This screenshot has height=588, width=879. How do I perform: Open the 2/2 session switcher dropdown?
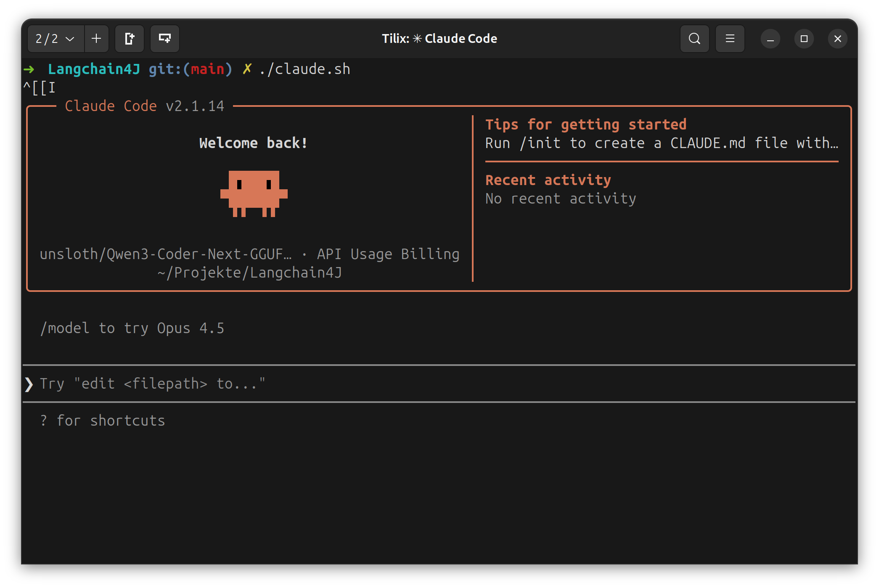click(55, 39)
